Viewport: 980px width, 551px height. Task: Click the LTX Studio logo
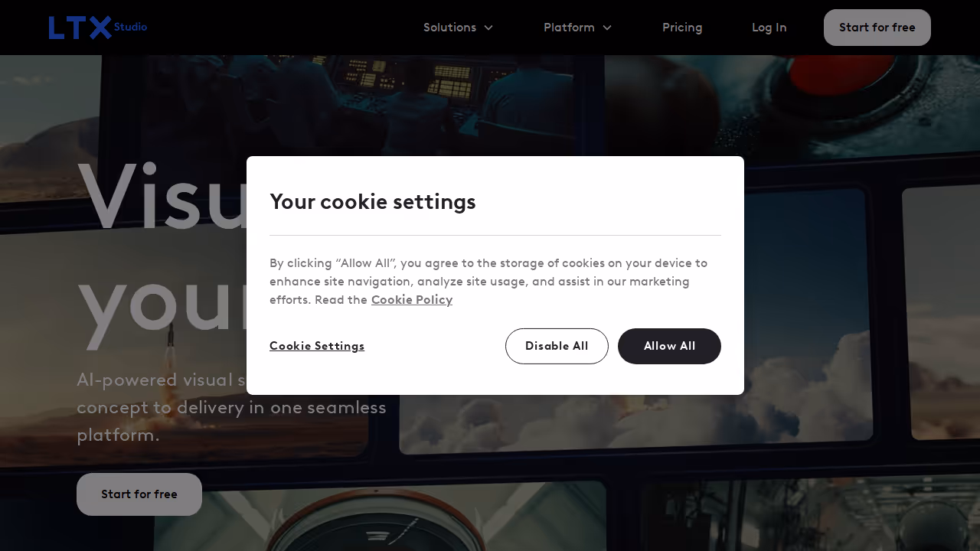pos(97,28)
